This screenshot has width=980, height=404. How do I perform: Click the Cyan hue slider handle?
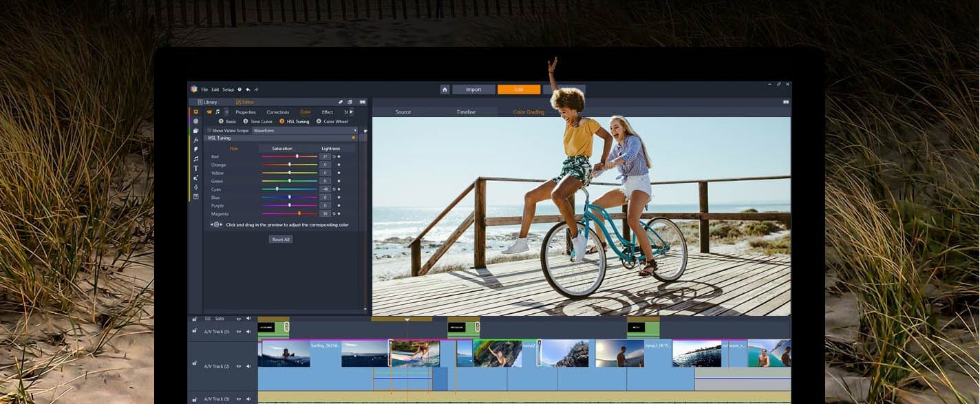pos(277,189)
